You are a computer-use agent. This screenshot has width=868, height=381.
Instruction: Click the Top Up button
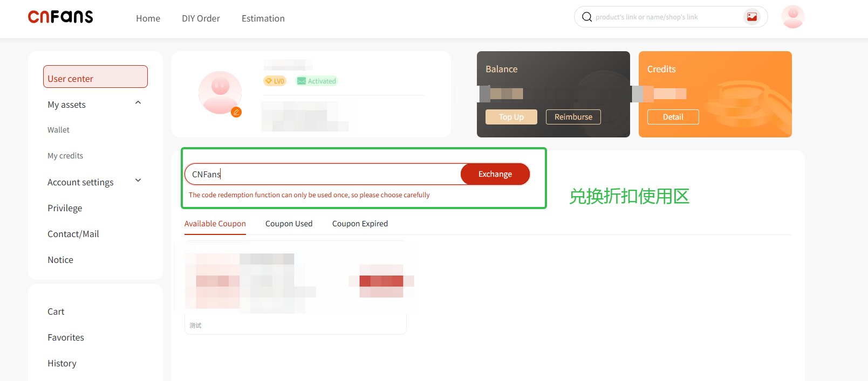[511, 117]
